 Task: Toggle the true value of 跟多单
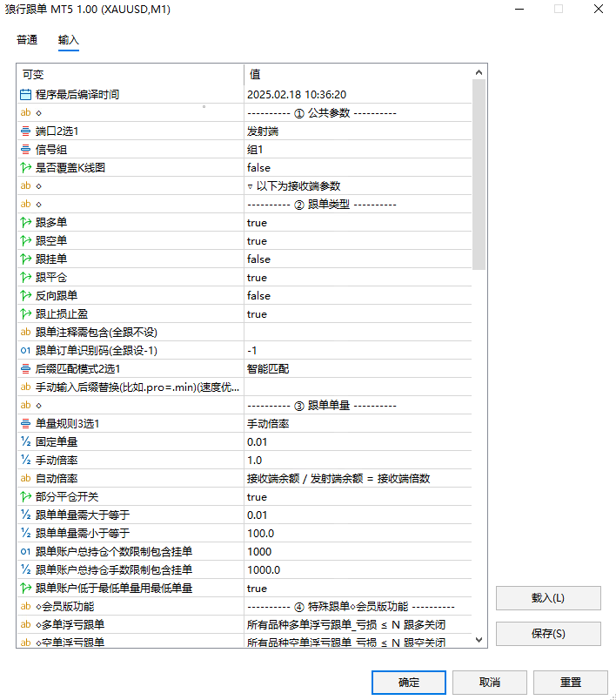(x=358, y=223)
